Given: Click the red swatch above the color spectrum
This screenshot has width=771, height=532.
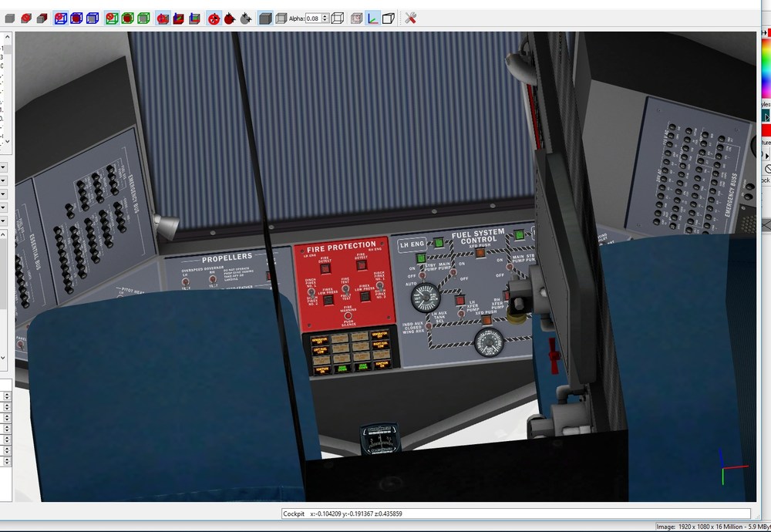Looking at the screenshot, I should click(x=769, y=32).
